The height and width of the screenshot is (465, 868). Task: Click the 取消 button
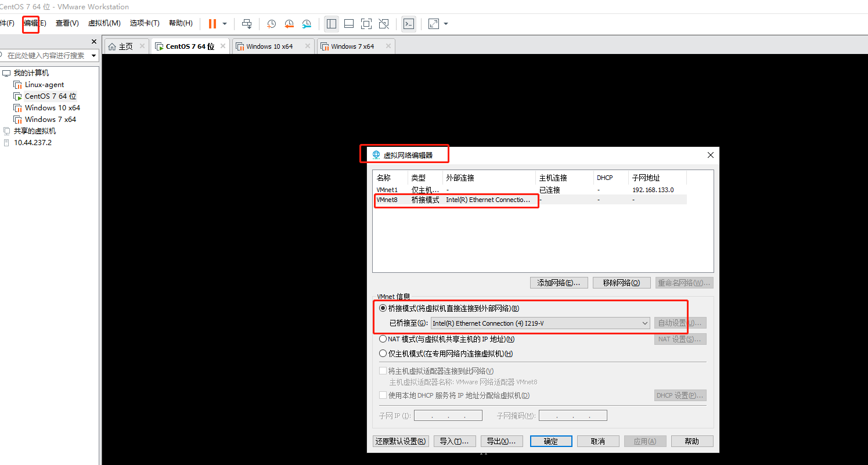pos(598,441)
